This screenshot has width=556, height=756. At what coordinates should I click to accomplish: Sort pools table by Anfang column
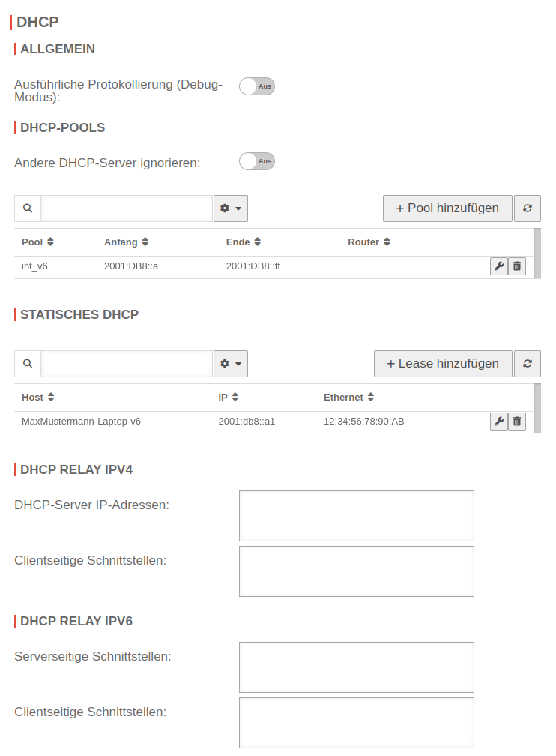tap(126, 242)
